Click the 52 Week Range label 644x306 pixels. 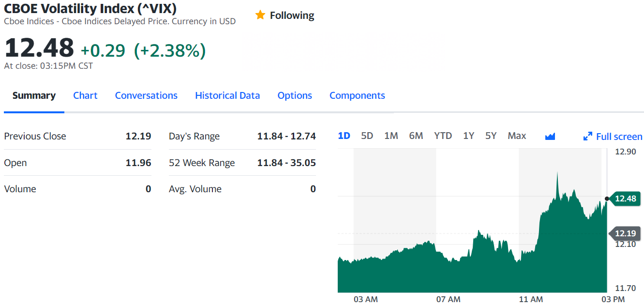click(x=202, y=163)
